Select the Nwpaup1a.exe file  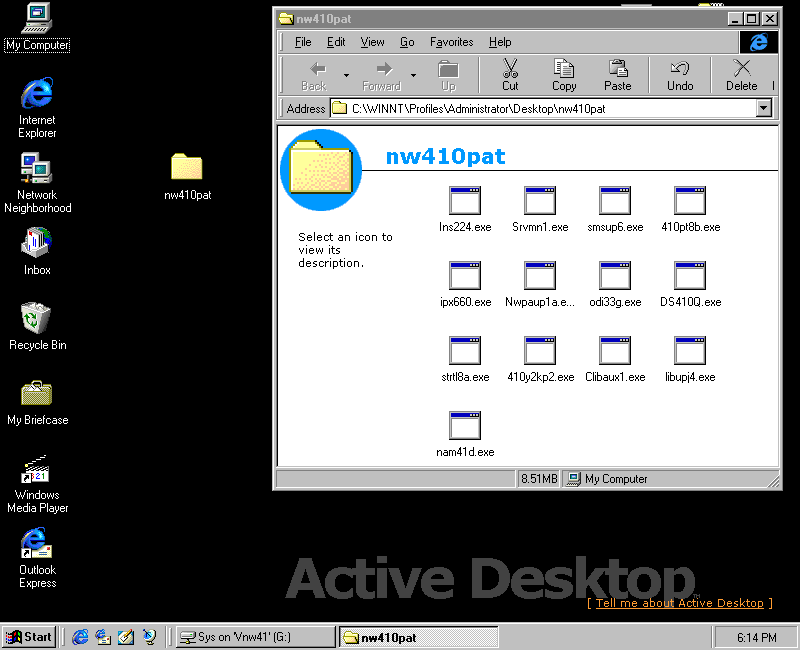pos(540,284)
